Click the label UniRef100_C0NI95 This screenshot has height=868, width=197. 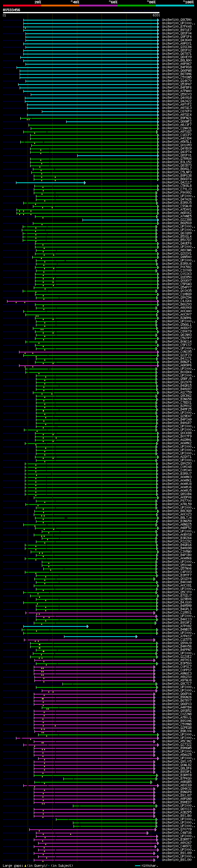(177, 352)
